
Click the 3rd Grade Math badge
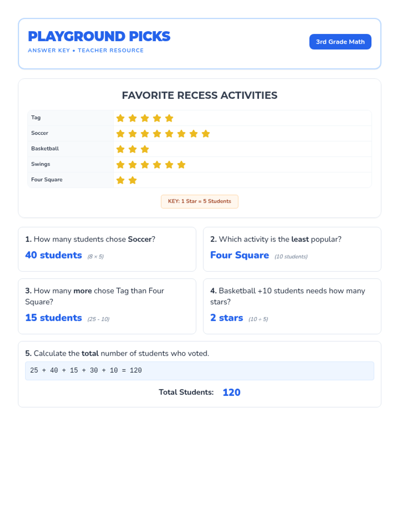(x=340, y=42)
